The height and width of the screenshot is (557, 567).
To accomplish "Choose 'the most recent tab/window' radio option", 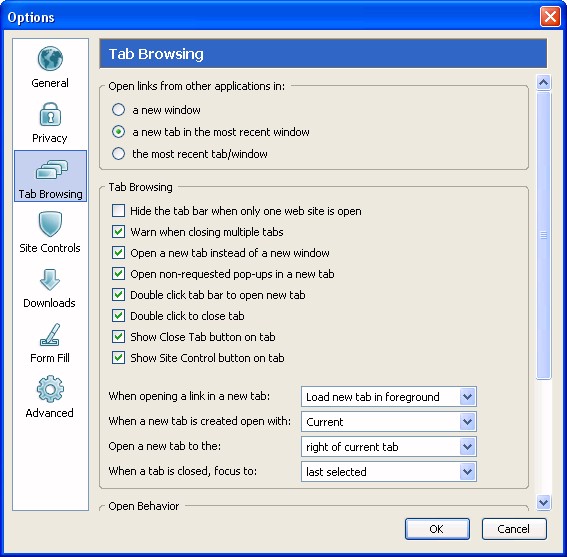I will [x=118, y=154].
